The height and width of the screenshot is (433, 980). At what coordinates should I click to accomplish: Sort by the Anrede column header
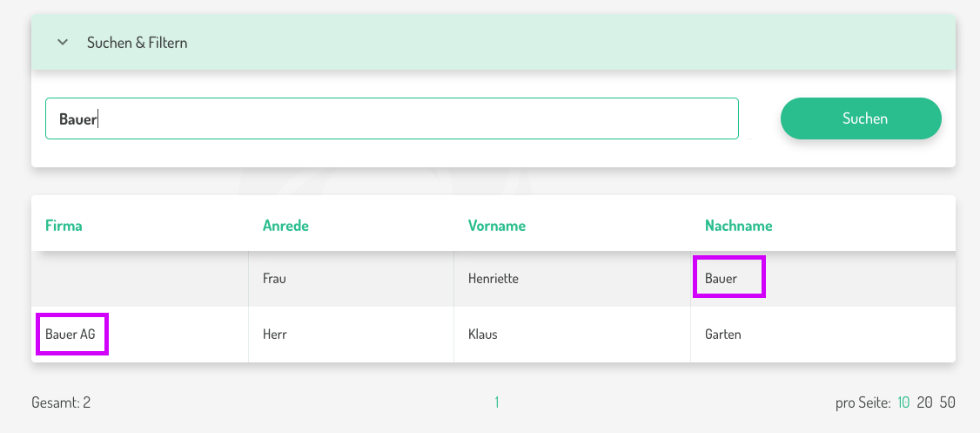pos(285,226)
